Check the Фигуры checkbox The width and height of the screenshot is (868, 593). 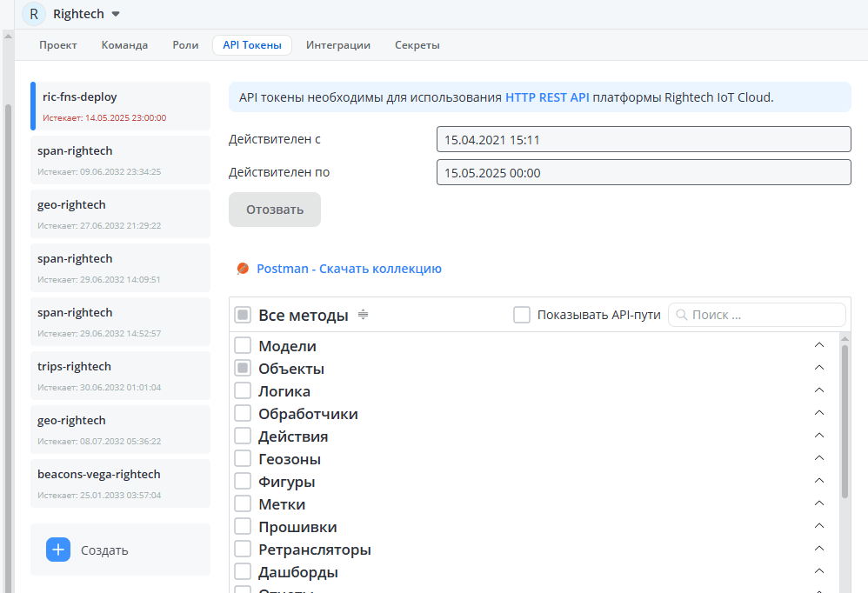click(243, 481)
